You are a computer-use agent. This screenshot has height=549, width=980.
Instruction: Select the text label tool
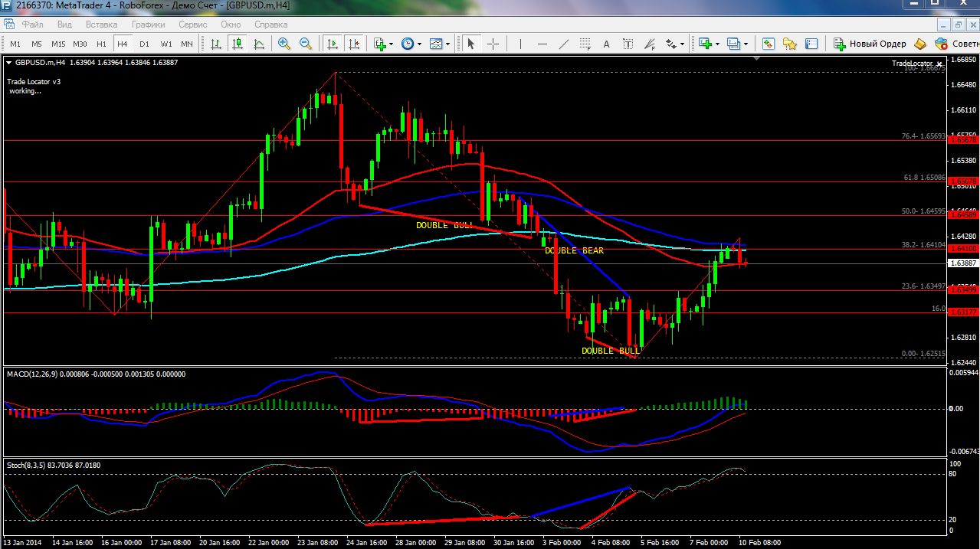coord(628,44)
